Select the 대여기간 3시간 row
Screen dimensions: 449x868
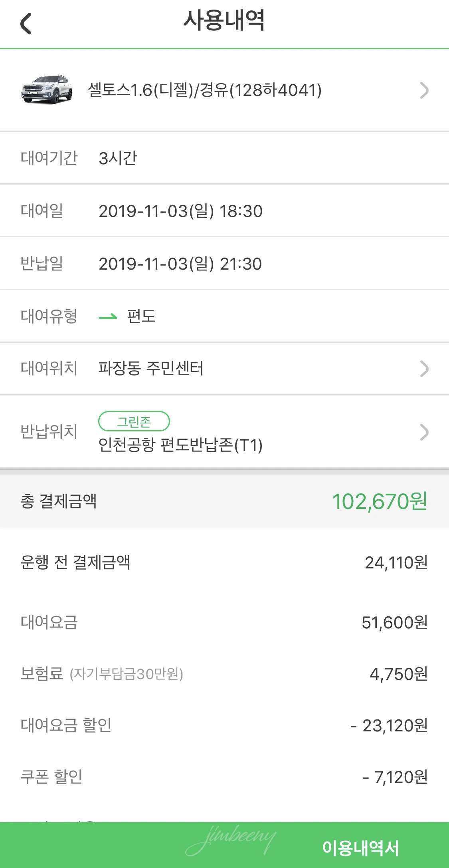224,158
